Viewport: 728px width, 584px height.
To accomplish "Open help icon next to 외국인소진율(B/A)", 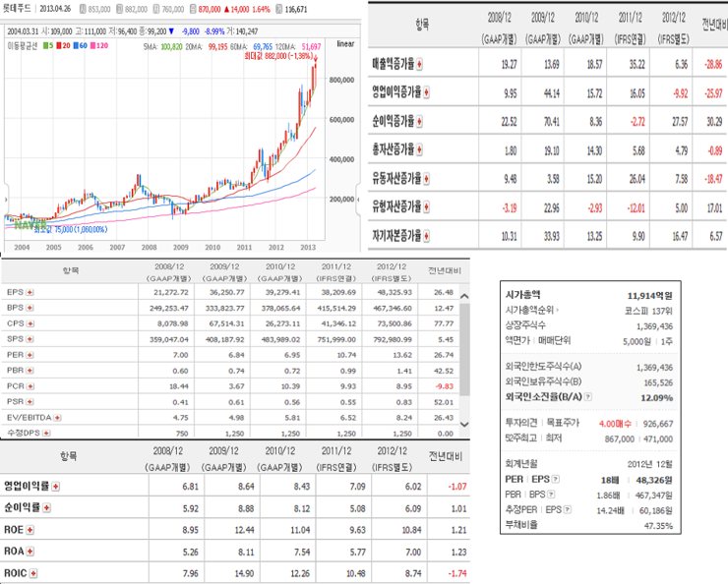I will tap(588, 397).
